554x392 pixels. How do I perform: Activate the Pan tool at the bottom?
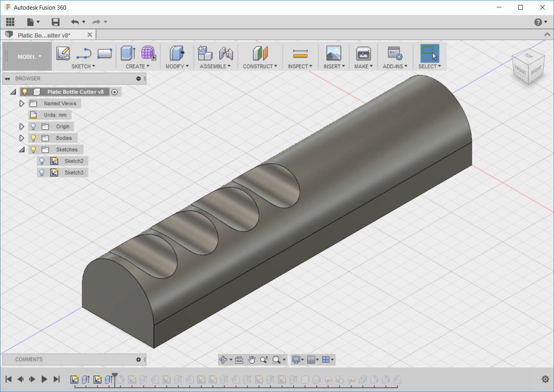[x=251, y=360]
